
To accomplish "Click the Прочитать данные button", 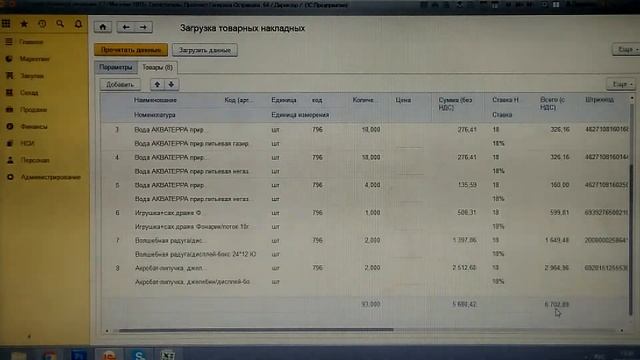I will point(131,50).
